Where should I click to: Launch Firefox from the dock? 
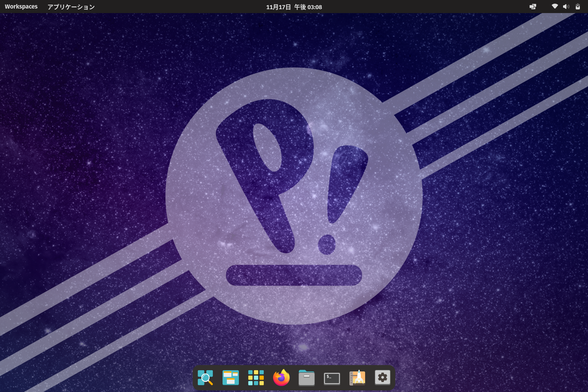[281, 377]
